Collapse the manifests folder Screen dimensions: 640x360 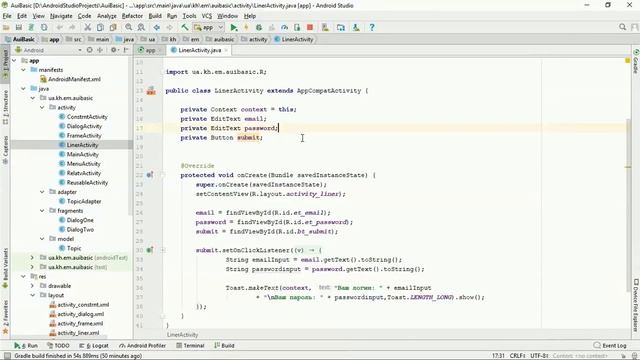(x=23, y=70)
